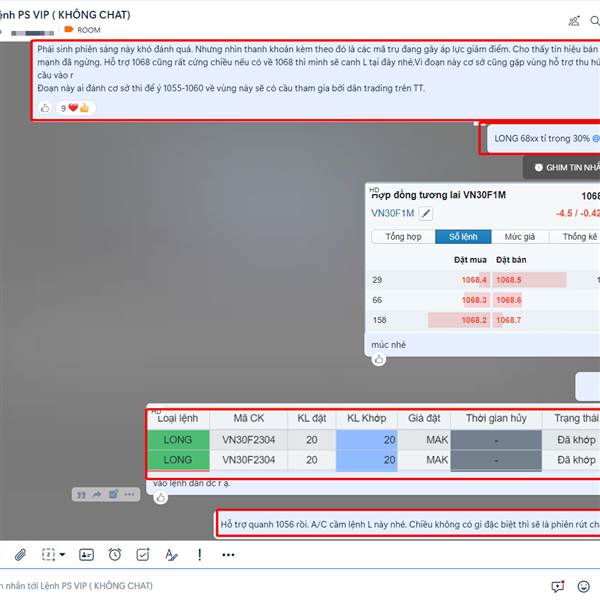
Task: Attach a file with the paperclip icon
Action: pos(20,554)
